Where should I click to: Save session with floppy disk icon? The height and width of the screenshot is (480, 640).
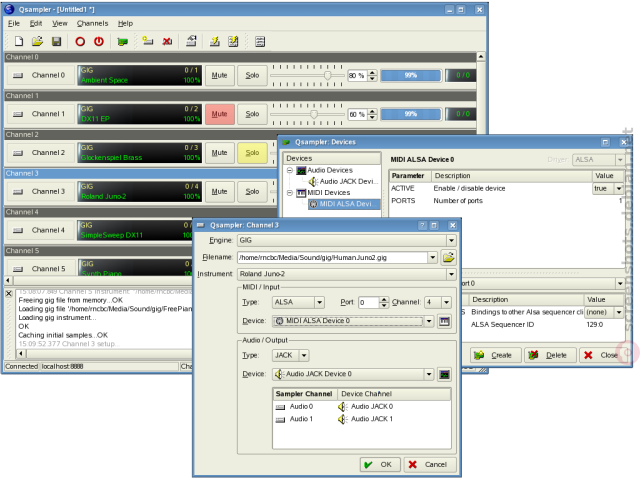(56, 41)
